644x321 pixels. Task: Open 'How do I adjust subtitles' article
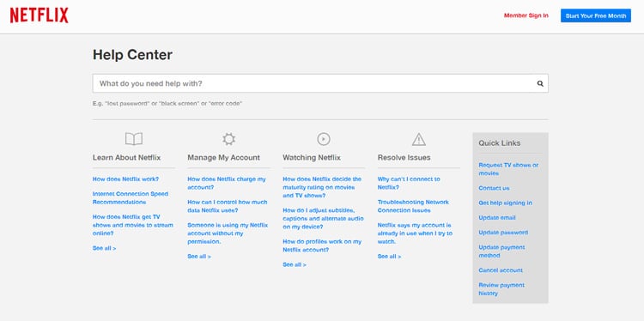click(323, 218)
